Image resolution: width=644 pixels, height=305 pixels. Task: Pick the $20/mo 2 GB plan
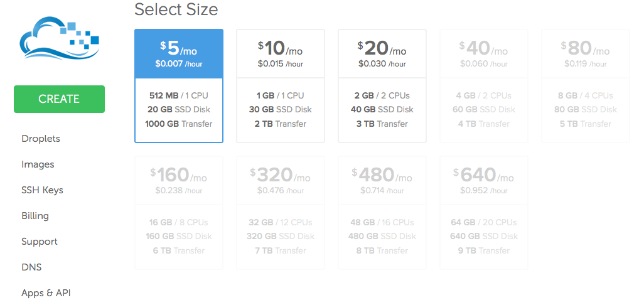point(382,86)
